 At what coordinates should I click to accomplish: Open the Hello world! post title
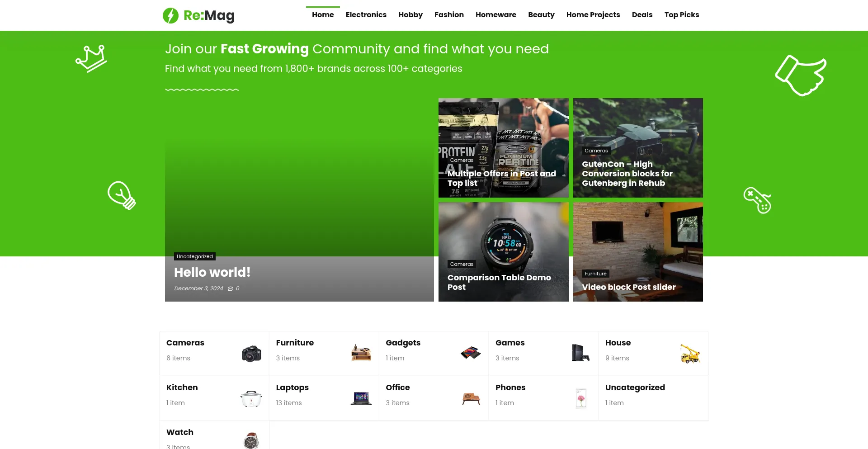212,272
